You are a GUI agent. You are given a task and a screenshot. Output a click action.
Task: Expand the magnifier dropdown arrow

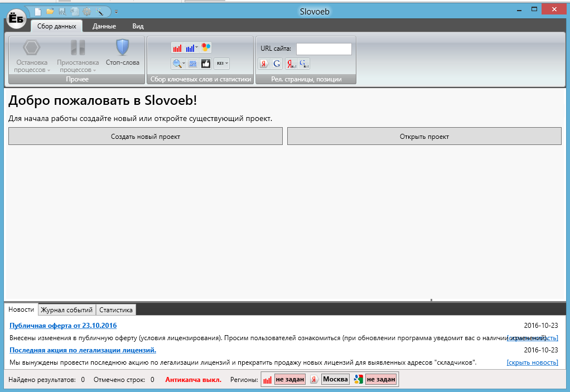[183, 64]
